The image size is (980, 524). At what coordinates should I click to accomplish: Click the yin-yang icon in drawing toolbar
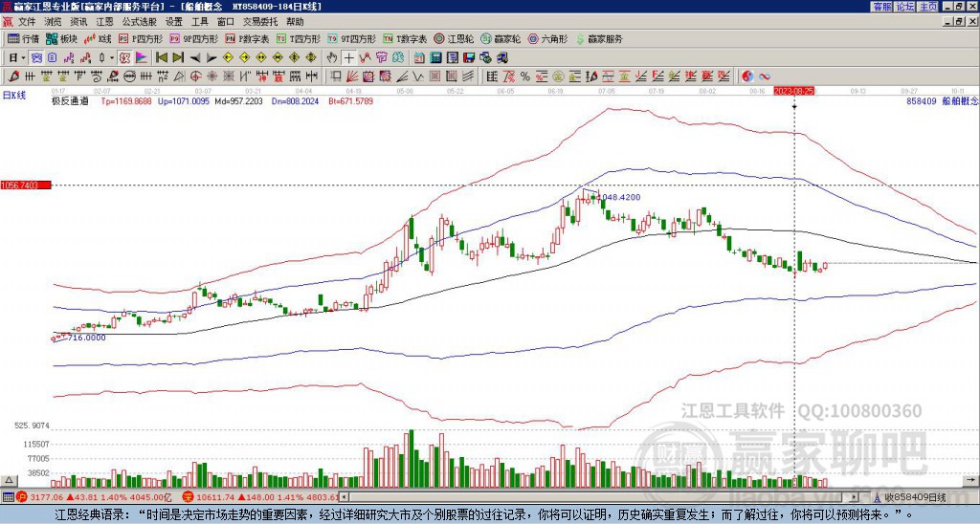[747, 76]
